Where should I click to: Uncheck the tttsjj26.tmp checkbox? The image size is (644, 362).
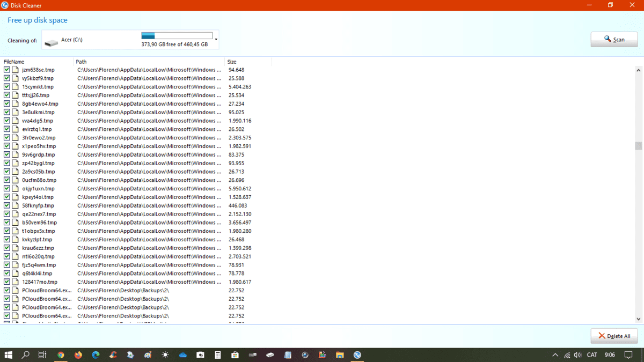point(7,95)
